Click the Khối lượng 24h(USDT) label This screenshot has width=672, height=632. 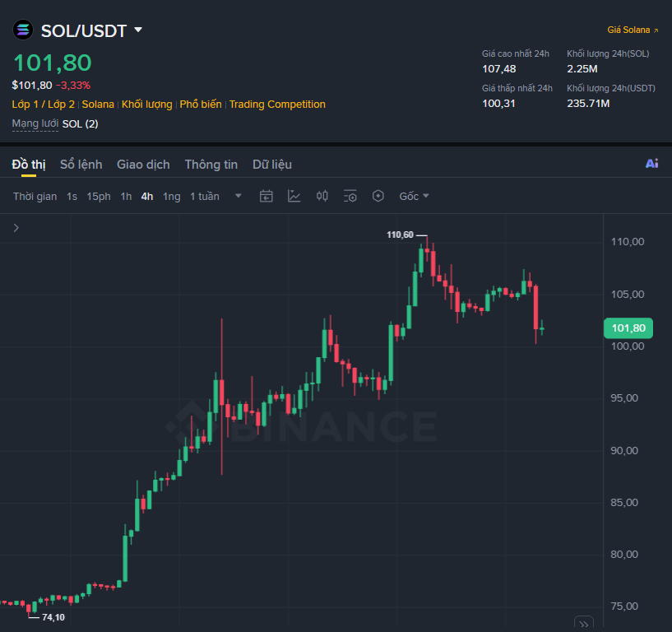coord(611,88)
